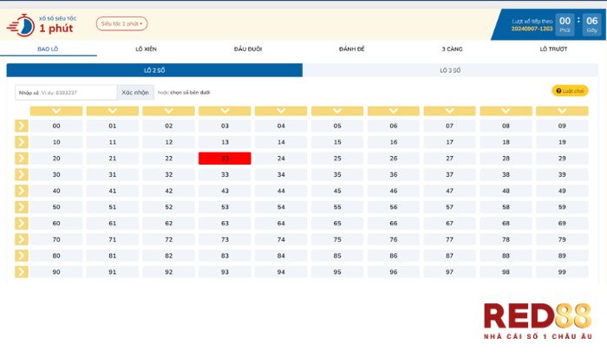Pick number 90 in the grid
The height and width of the screenshot is (364, 607).
56,272
